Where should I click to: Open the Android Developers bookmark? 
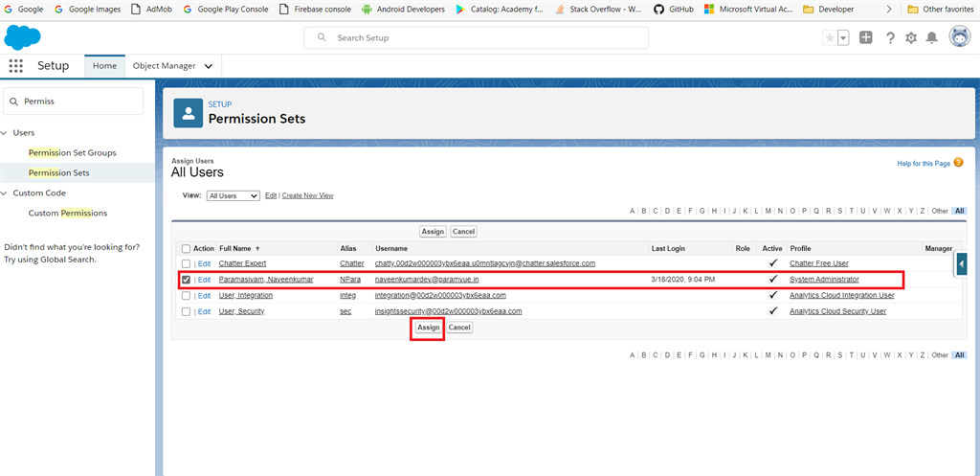tap(403, 10)
